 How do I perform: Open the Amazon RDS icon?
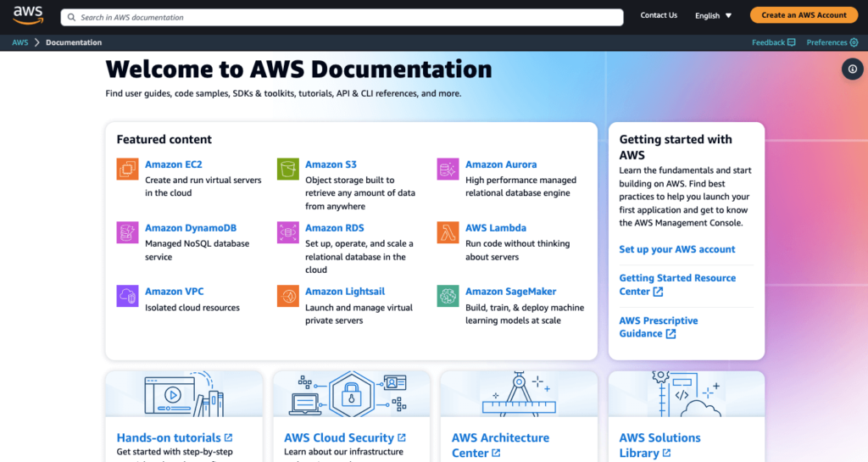pos(288,232)
